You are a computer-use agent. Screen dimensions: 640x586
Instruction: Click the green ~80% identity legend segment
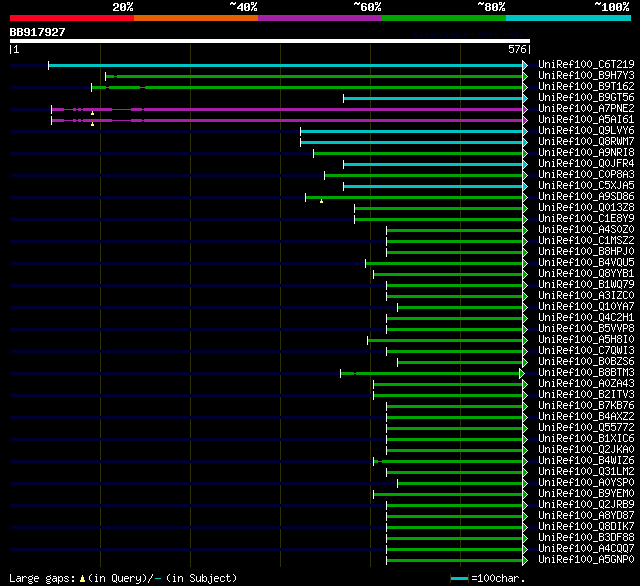click(444, 18)
